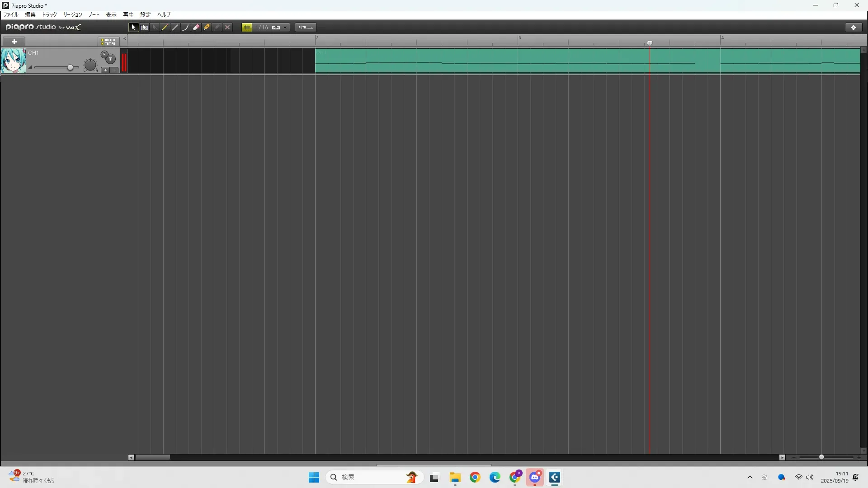This screenshot has height=488, width=868.
Task: Click the X delete tool
Action: (227, 28)
